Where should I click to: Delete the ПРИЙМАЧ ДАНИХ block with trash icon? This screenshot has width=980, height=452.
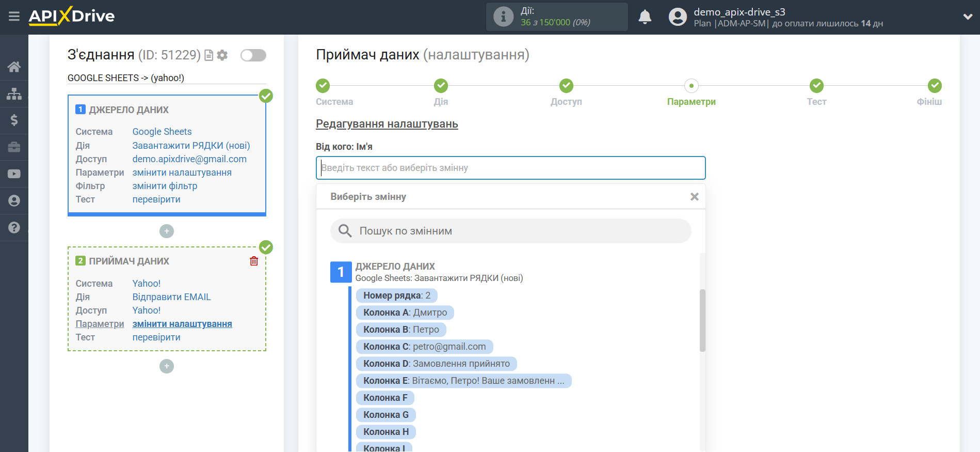(254, 261)
